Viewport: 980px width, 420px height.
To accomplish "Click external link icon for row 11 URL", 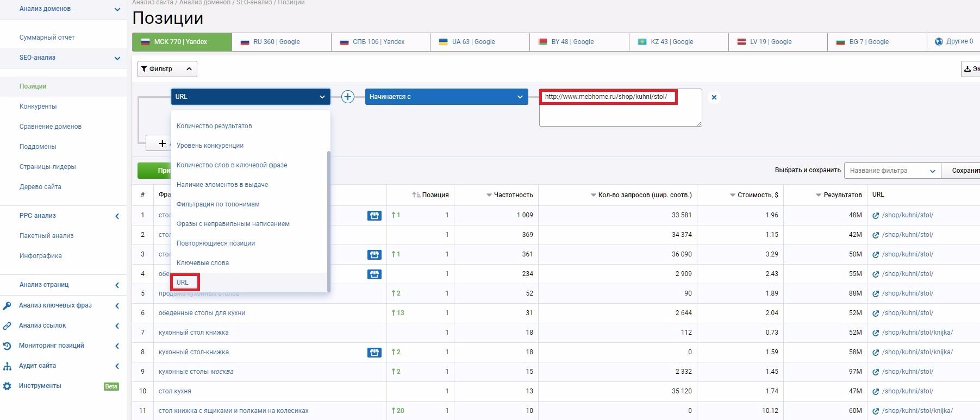I will [876, 411].
